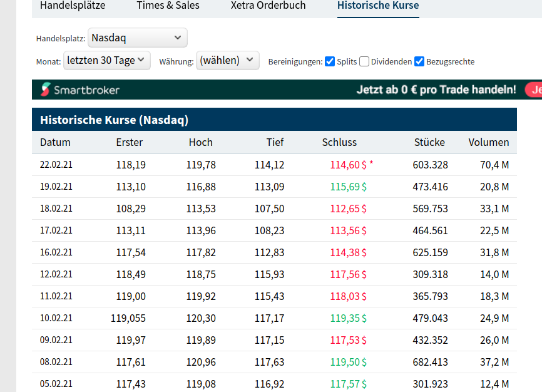Click share count 603.328
The width and height of the screenshot is (542, 392).
click(x=431, y=165)
